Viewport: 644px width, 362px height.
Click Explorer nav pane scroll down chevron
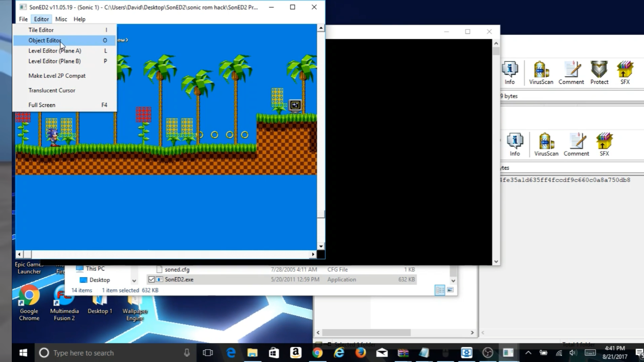pyautogui.click(x=134, y=280)
